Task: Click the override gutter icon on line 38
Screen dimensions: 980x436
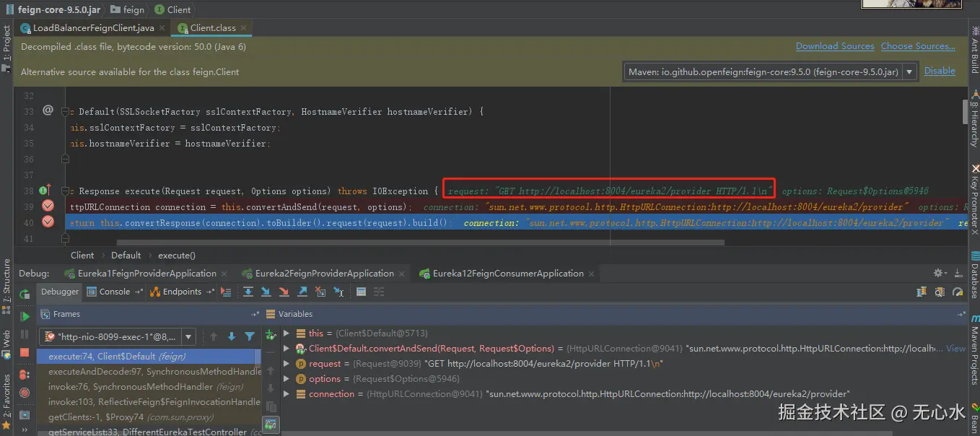Action: coord(45,191)
